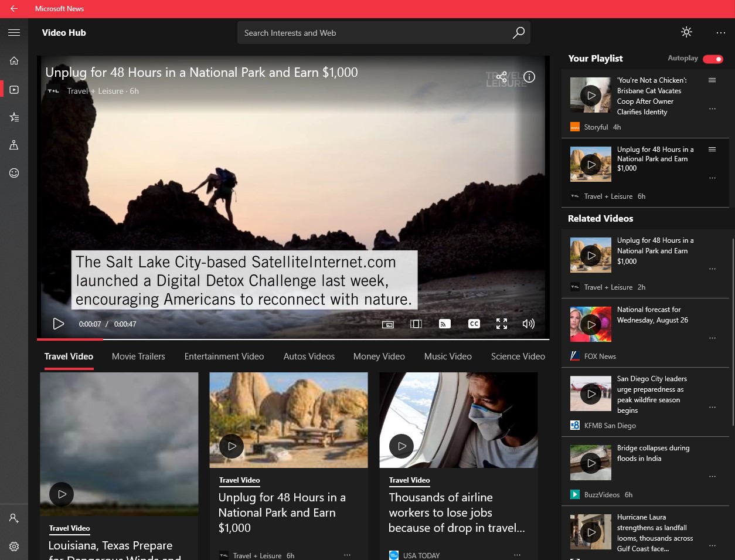This screenshot has width=735, height=560.
Task: Open options for related Unplug for 48 Hours
Action: click(713, 269)
